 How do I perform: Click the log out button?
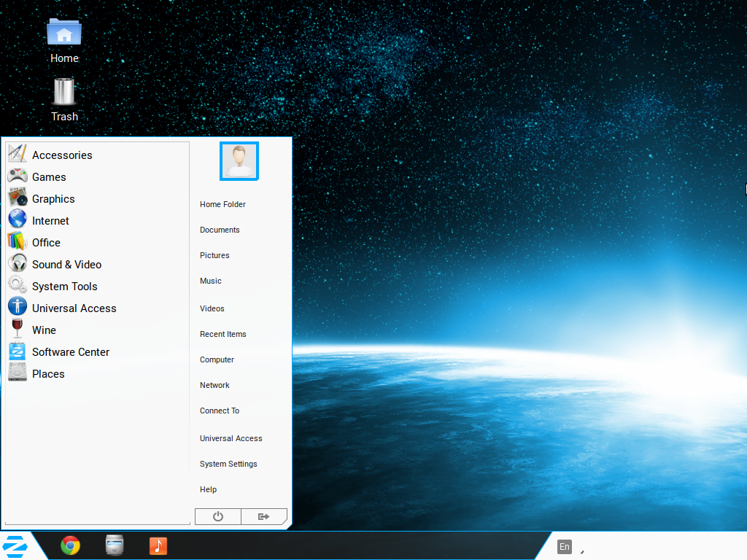click(264, 517)
